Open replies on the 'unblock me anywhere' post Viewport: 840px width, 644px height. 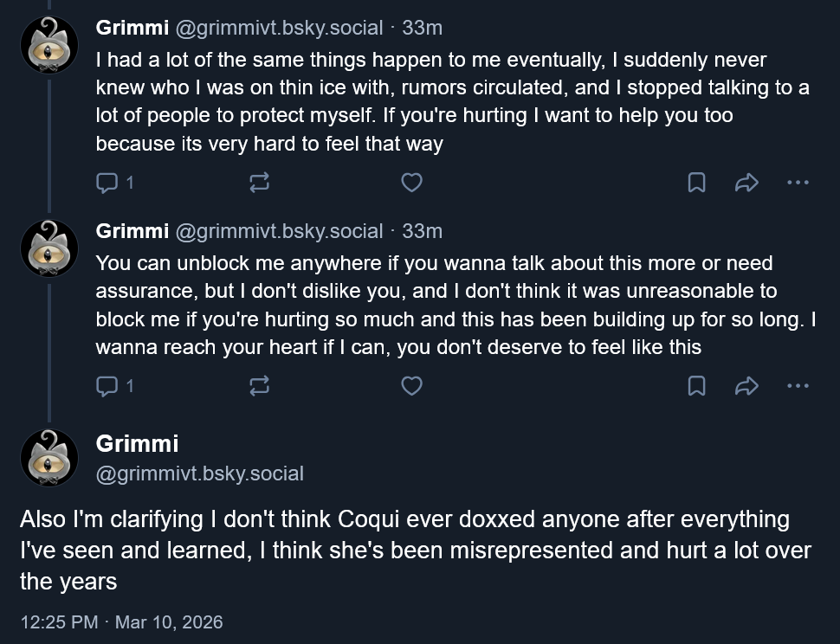point(114,386)
